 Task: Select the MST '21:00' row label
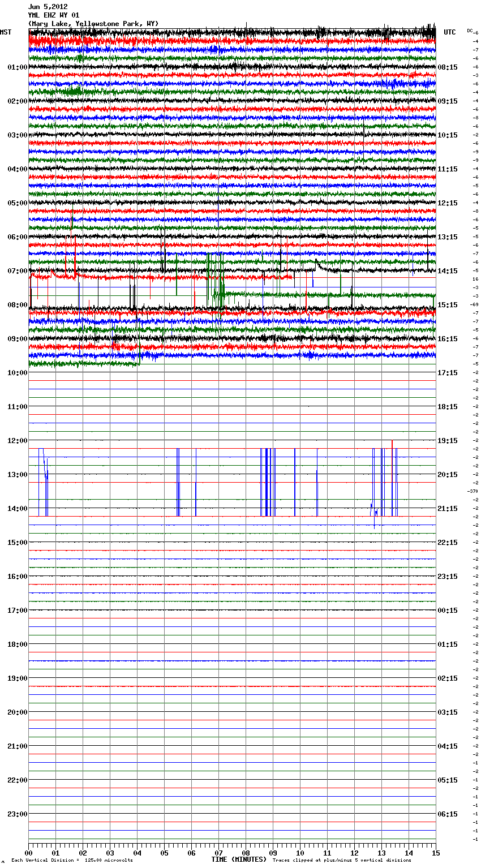(18, 746)
